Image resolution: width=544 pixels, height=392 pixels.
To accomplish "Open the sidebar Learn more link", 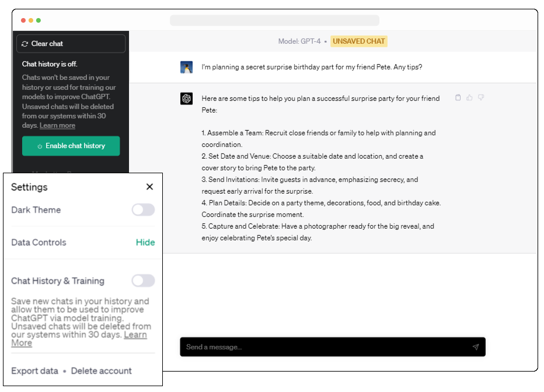I will point(57,125).
